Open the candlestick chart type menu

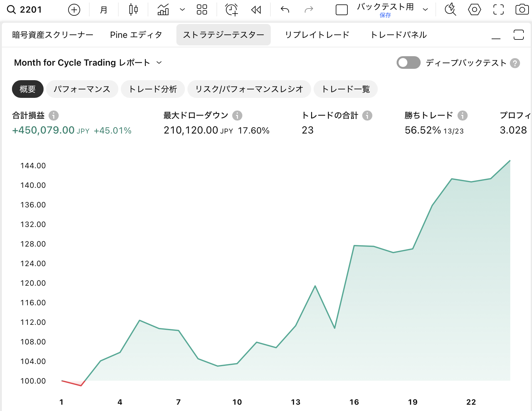[x=133, y=10]
